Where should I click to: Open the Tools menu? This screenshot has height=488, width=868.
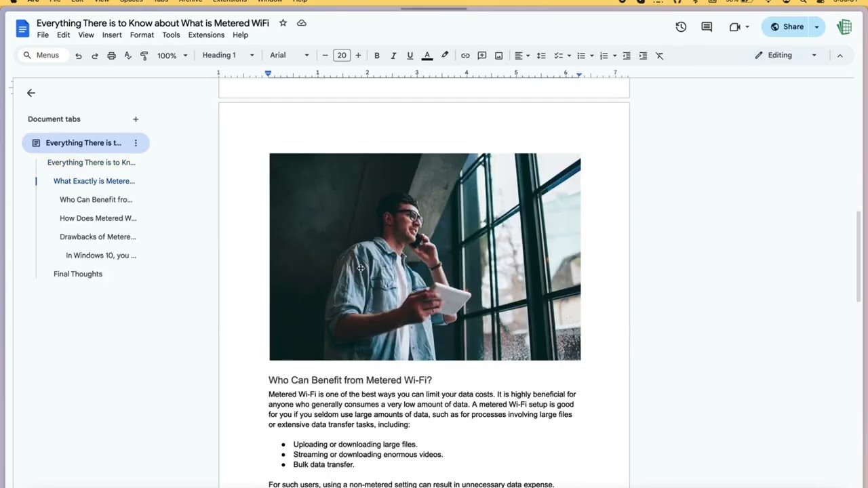click(x=171, y=35)
